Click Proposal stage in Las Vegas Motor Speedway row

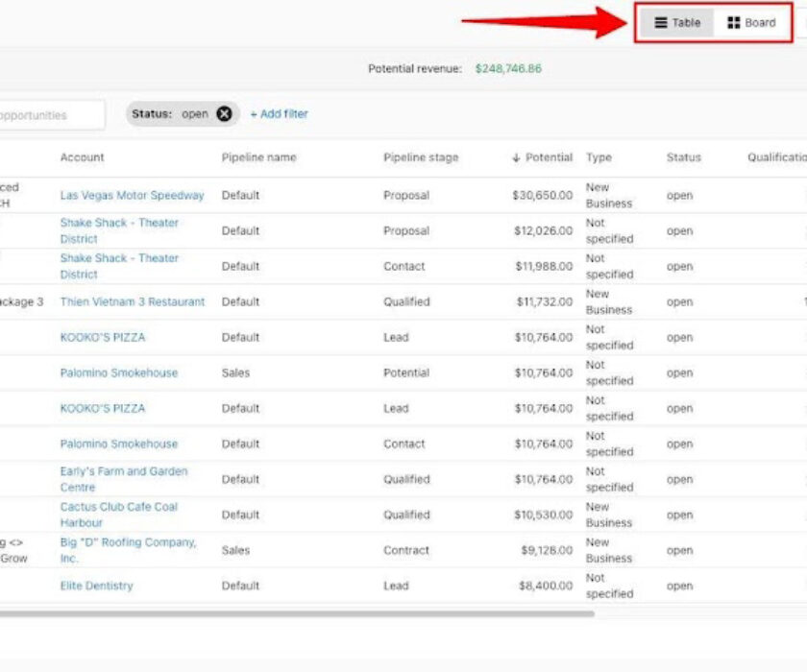coord(406,196)
